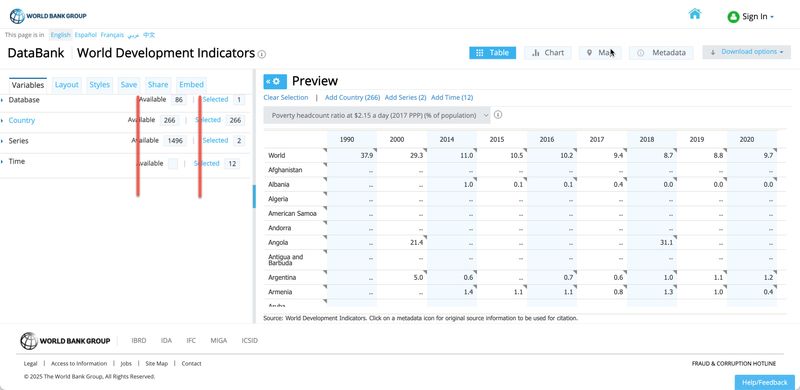800x390 pixels.
Task: Collapse the panel with the gear arrow button
Action: point(275,81)
